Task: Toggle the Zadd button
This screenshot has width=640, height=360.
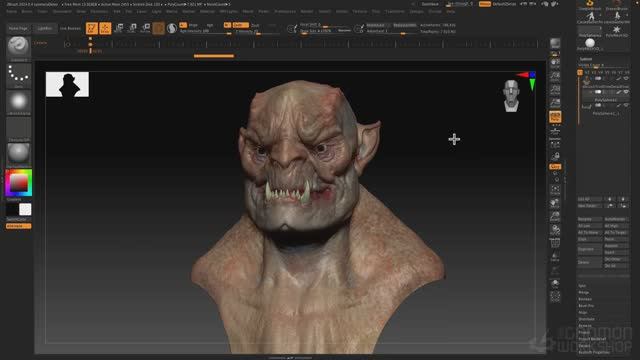Action: pos(240,25)
